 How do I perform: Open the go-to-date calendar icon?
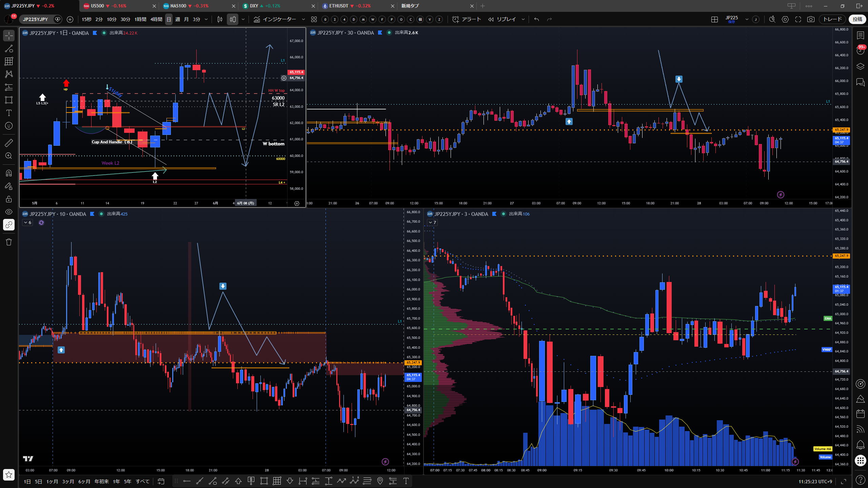161,481
